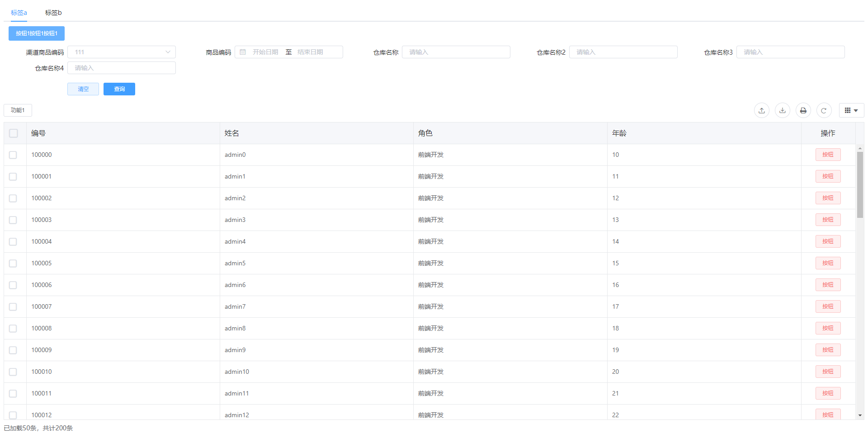
Task: Click the 姓名 column header
Action: click(x=316, y=133)
